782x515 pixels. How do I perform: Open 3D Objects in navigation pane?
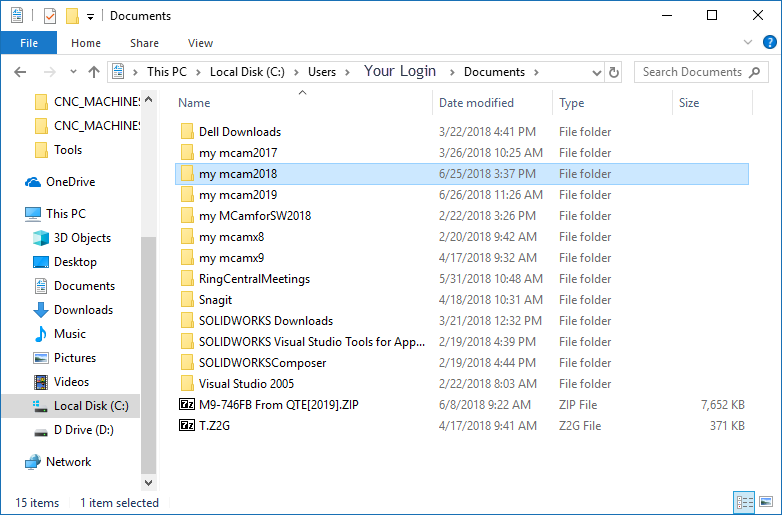click(x=72, y=238)
